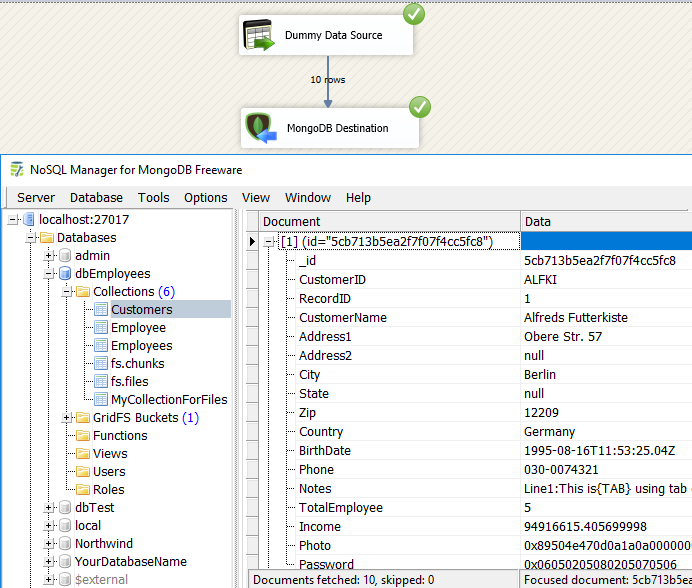Click the Phone value 030-0074321

[x=561, y=470]
